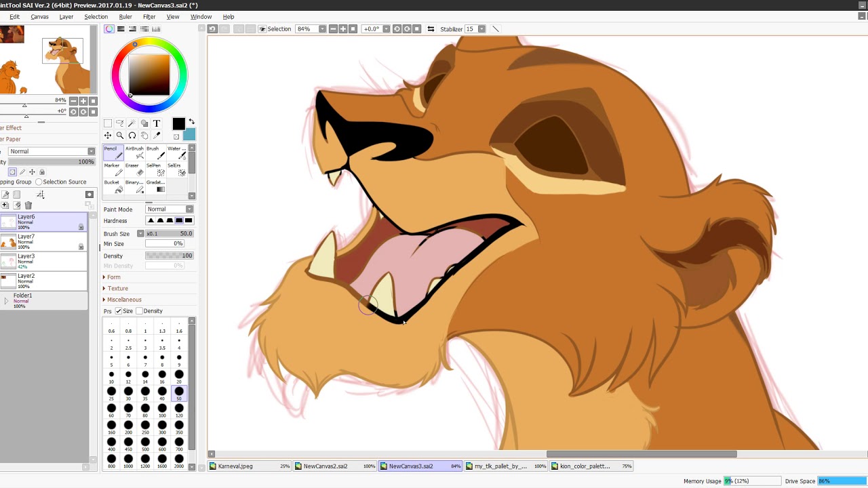
Task: Toggle Size pressure checkbox
Action: point(119,311)
